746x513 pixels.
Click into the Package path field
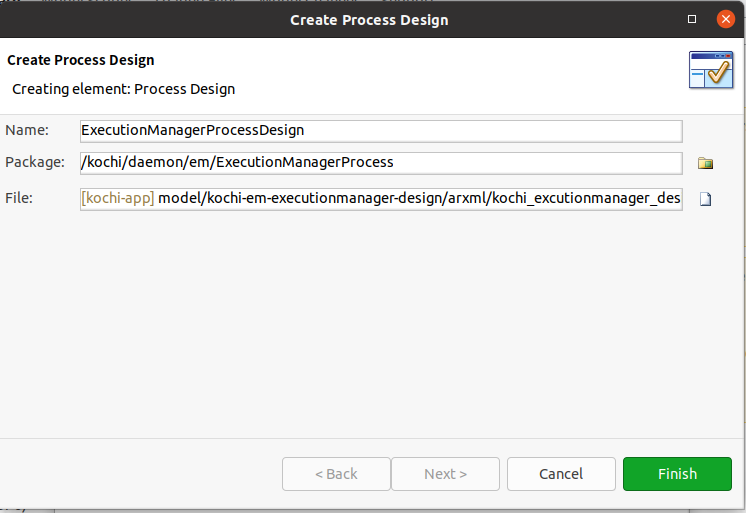(381, 163)
